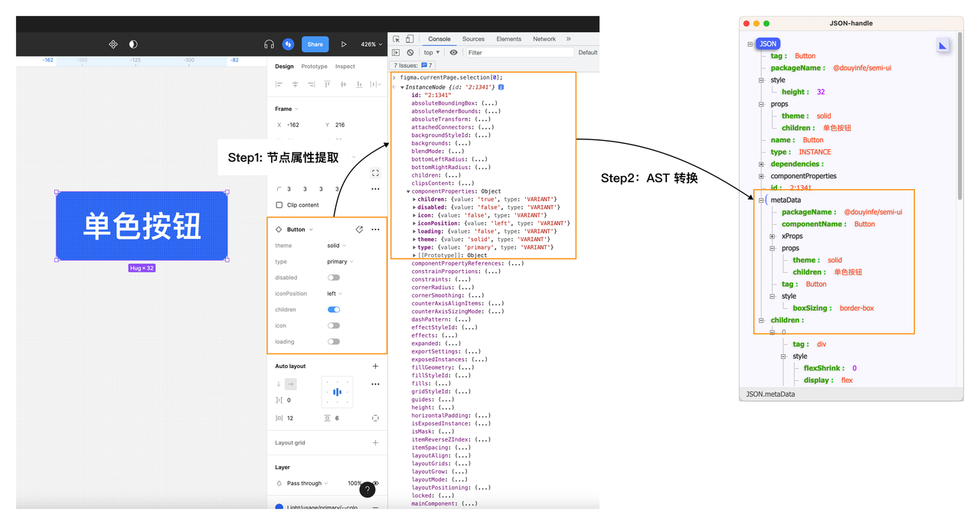
Task: Open the 426% zoom level dropdown
Action: coord(371,44)
